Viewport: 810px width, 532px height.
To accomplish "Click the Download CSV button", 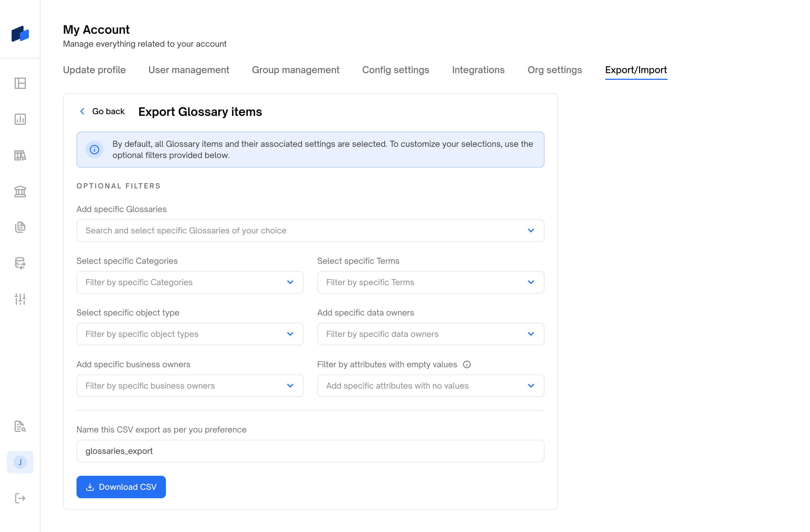I will (x=121, y=487).
